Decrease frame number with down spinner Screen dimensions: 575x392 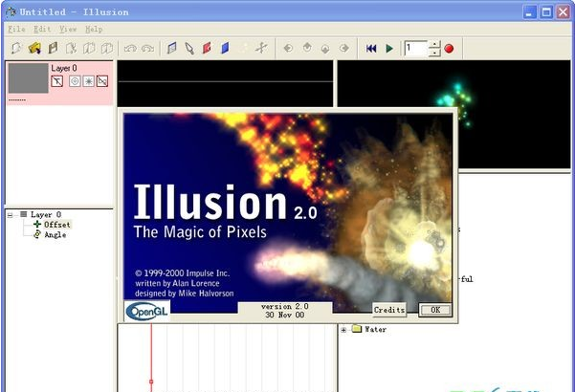434,53
